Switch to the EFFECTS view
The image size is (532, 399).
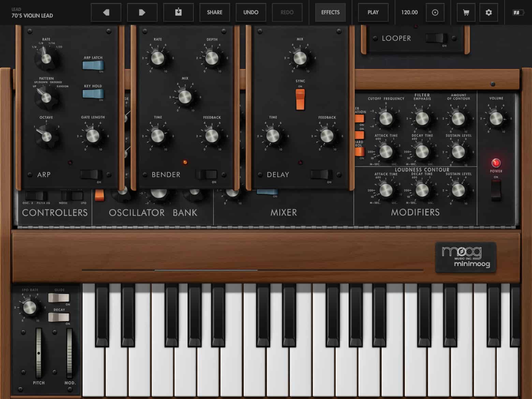330,12
